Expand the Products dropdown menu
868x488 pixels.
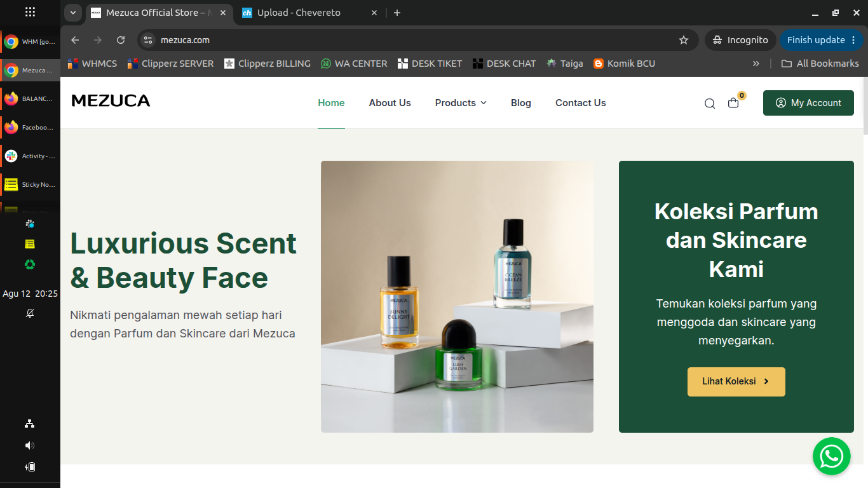click(x=461, y=103)
